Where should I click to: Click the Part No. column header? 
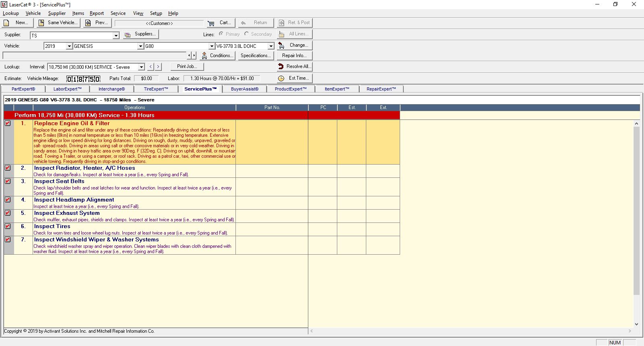272,107
